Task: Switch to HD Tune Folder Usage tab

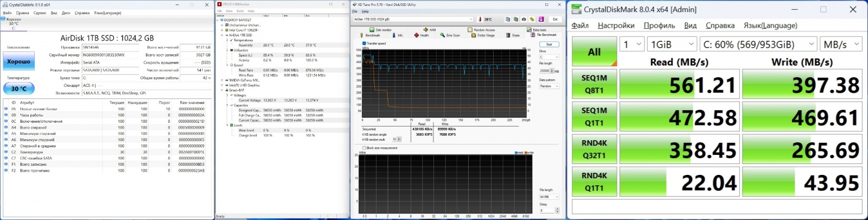Action: point(483,35)
